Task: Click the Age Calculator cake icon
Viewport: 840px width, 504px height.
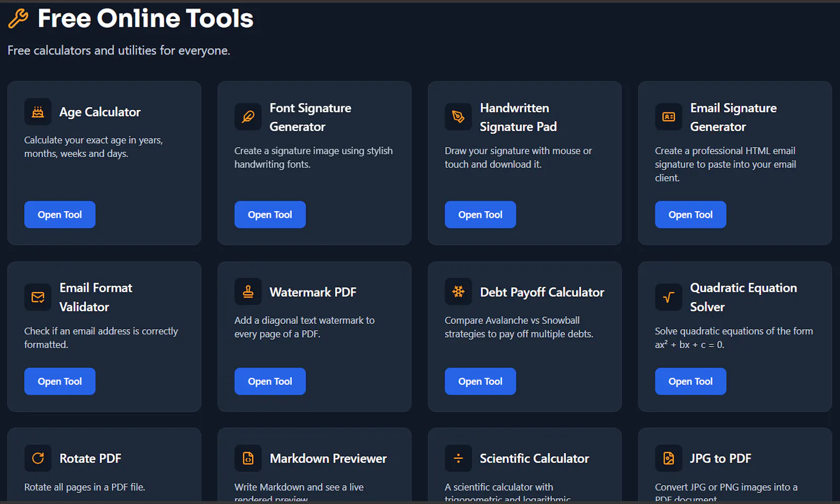Action: (x=38, y=112)
